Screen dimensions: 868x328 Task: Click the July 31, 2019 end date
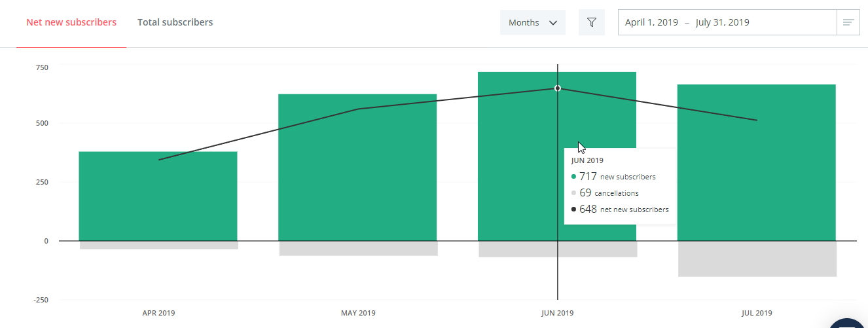pyautogui.click(x=723, y=22)
